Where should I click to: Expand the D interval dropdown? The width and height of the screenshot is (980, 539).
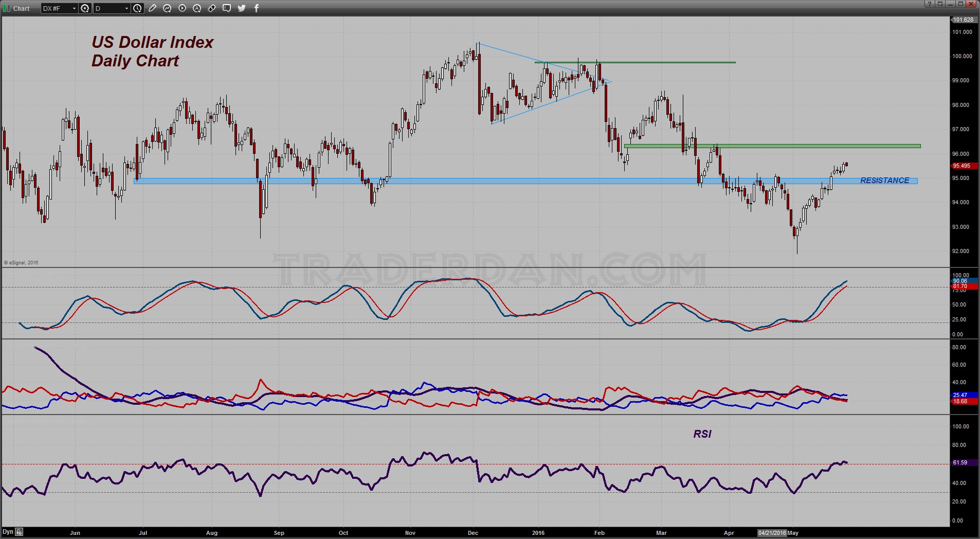126,8
